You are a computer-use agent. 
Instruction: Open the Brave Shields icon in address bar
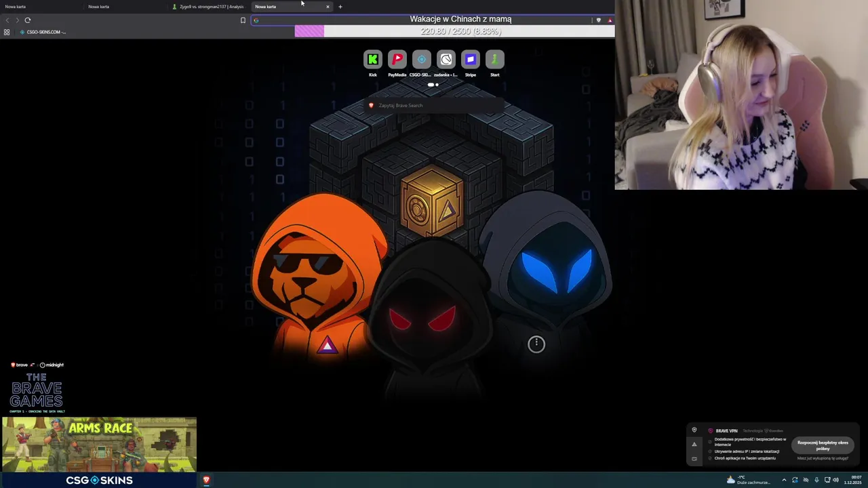pos(598,20)
